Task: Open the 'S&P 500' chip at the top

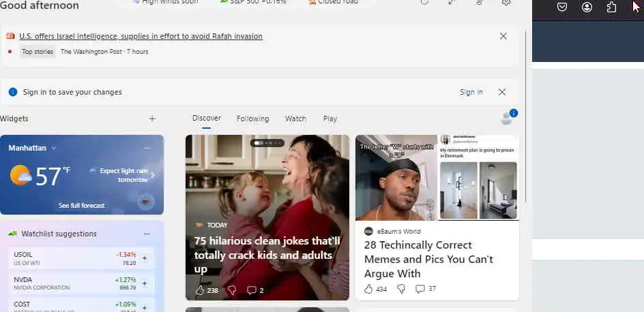Action: [x=253, y=2]
